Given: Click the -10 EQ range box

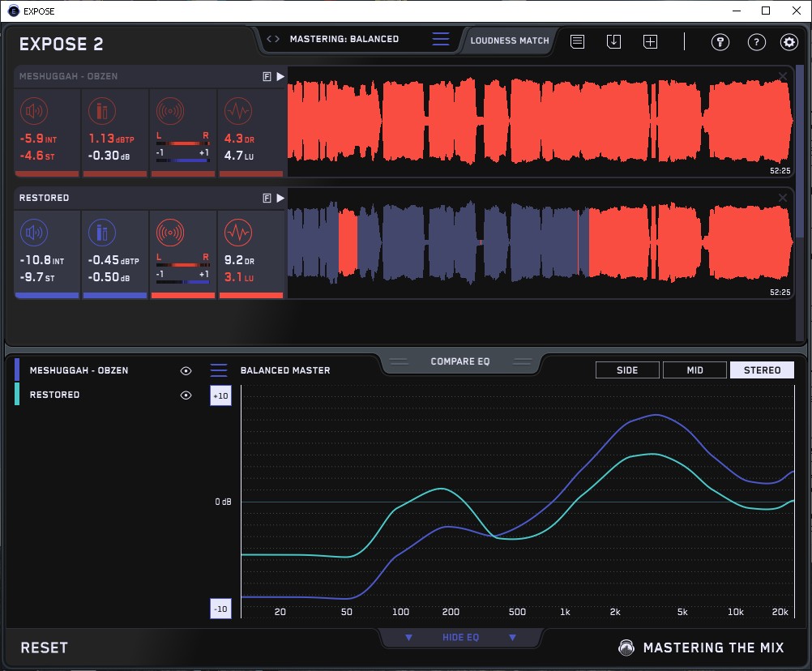Looking at the screenshot, I should 220,609.
